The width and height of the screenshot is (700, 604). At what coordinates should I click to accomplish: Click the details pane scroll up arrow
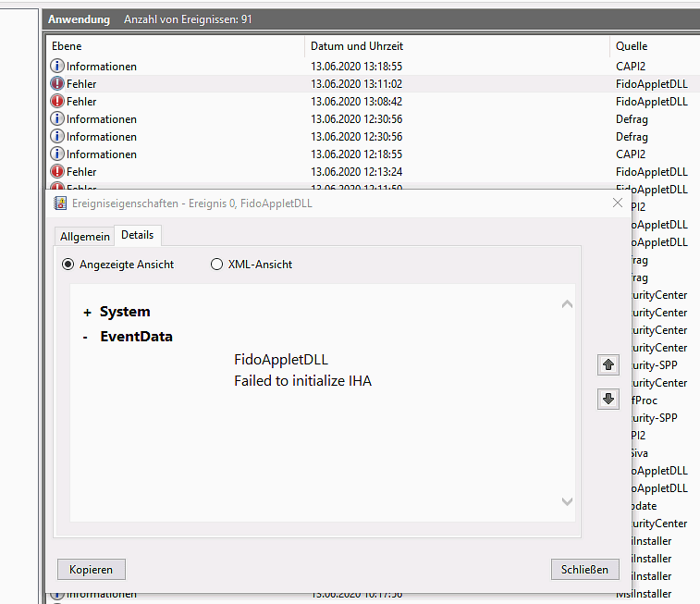click(x=567, y=304)
